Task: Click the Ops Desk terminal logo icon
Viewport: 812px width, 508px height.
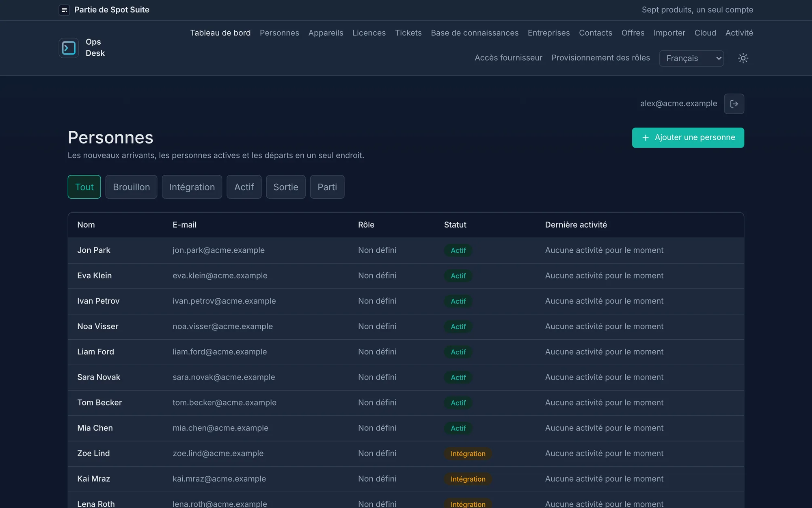Action: [69, 48]
